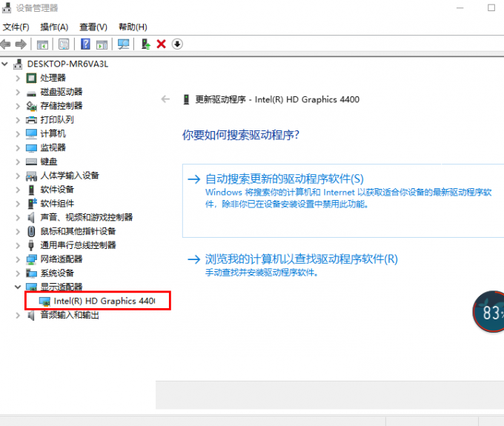Click the green arrow update driver icon
This screenshot has width=504, height=426.
[146, 44]
